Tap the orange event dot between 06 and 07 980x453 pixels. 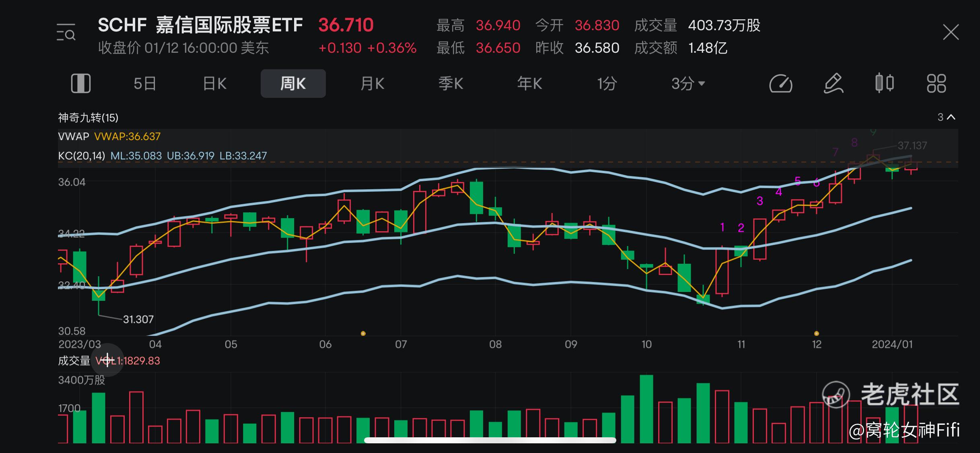(363, 333)
